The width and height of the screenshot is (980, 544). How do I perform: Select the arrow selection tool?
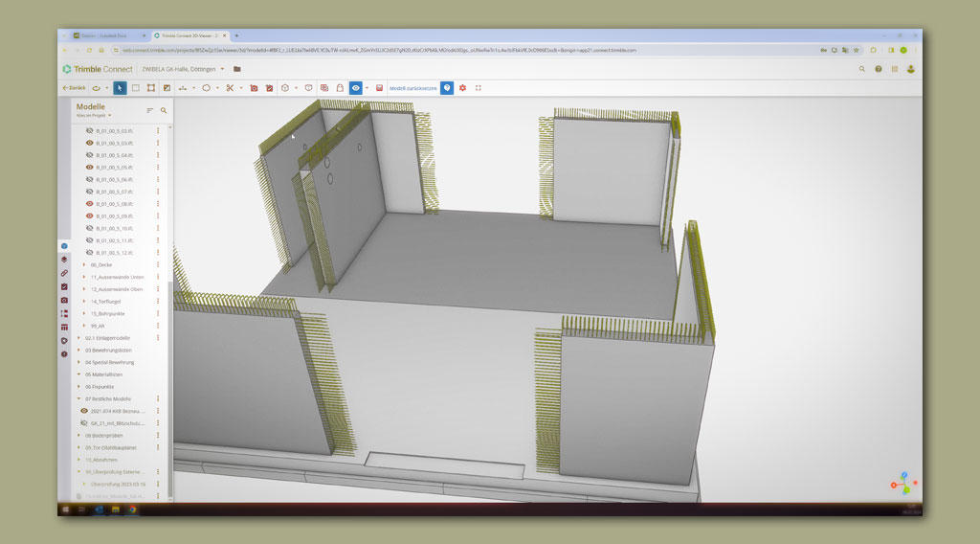[120, 88]
